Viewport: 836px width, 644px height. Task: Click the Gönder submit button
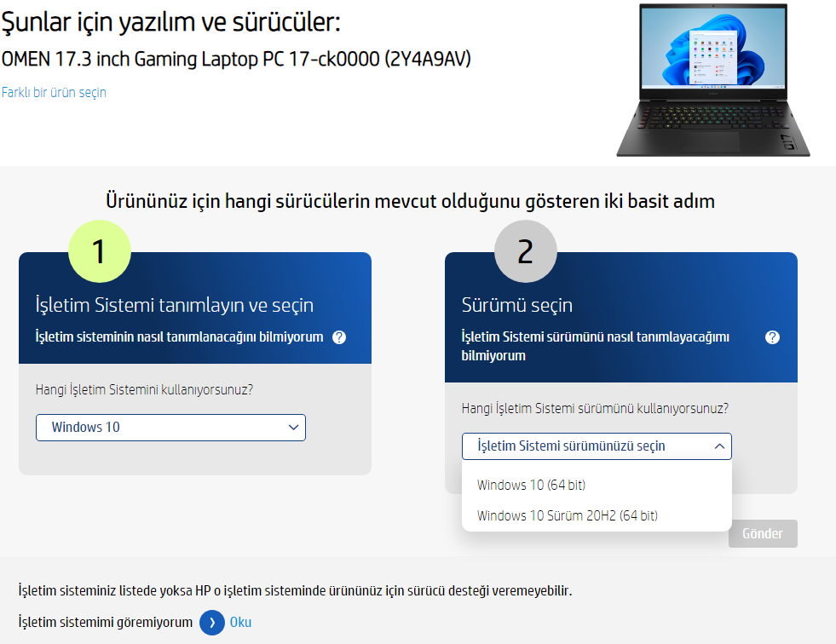tap(763, 533)
